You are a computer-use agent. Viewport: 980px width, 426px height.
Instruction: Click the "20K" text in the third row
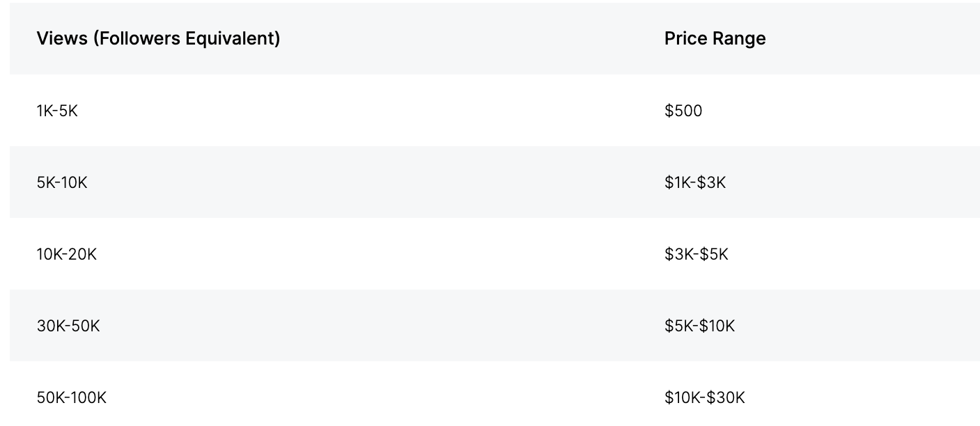tap(83, 254)
